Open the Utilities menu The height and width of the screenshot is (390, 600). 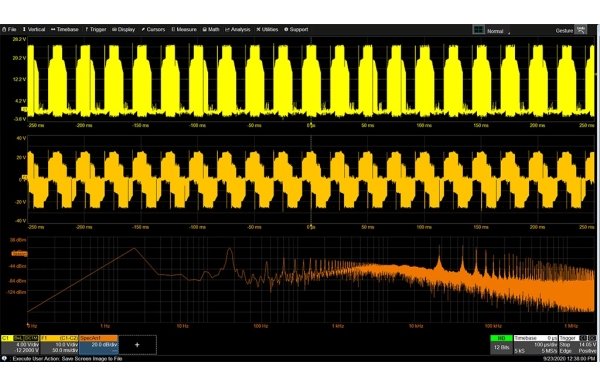(x=267, y=29)
